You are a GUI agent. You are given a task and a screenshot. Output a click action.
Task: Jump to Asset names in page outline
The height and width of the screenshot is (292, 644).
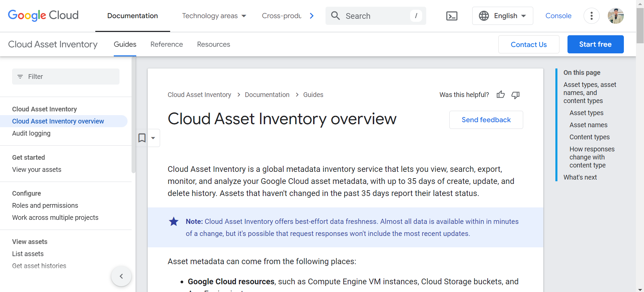tap(588, 125)
